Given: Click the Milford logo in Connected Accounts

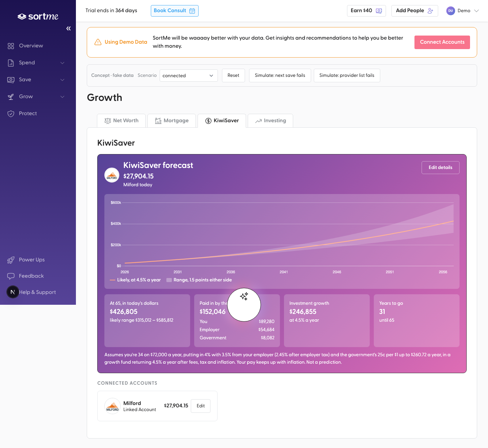Looking at the screenshot, I should pos(113,406).
